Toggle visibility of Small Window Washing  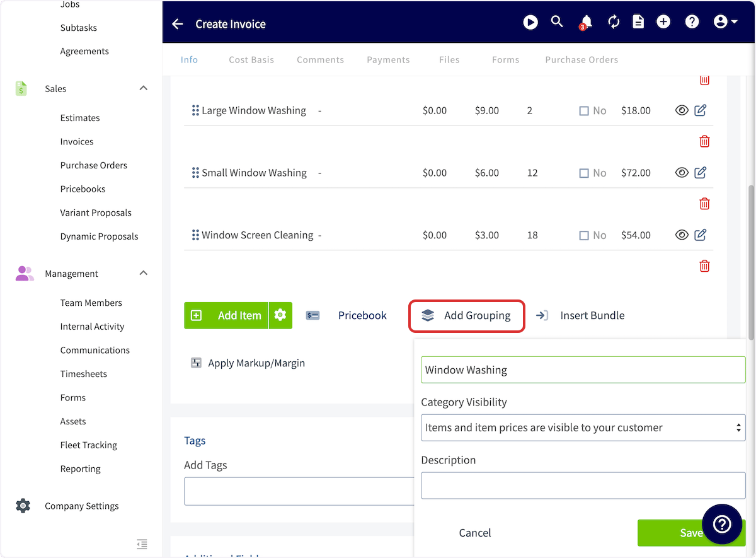682,173
